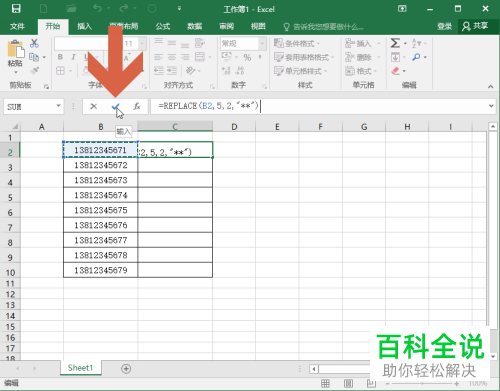Select cell with 13812345675
The width and height of the screenshot is (500, 391).
(101, 210)
